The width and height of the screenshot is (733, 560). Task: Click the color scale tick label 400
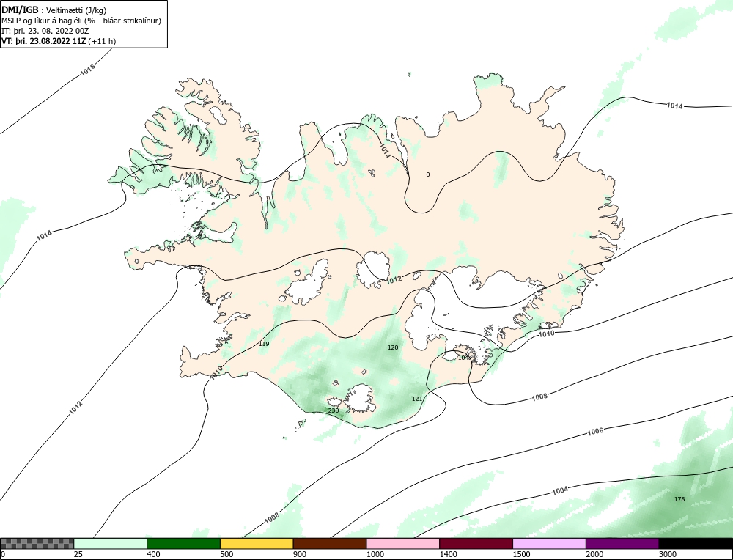click(153, 554)
